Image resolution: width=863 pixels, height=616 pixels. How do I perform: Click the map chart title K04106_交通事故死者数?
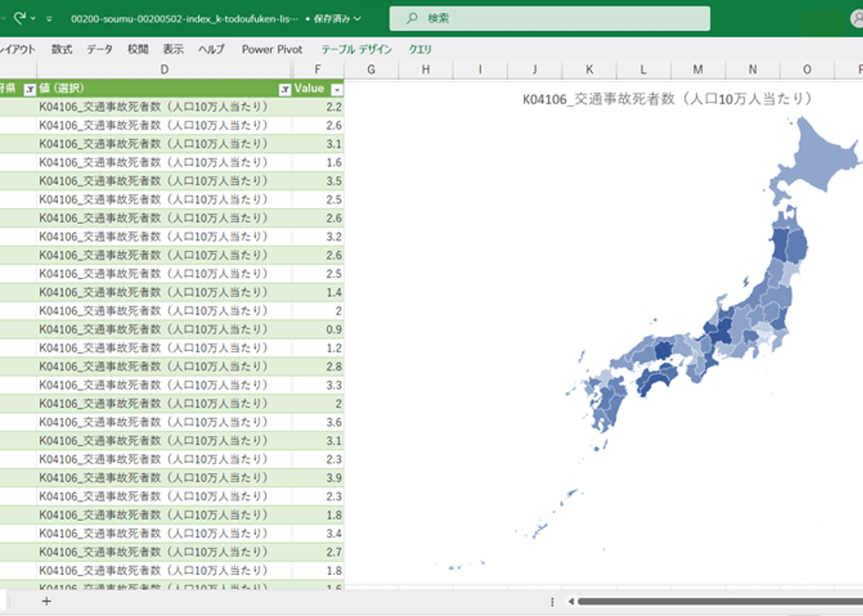(x=667, y=99)
